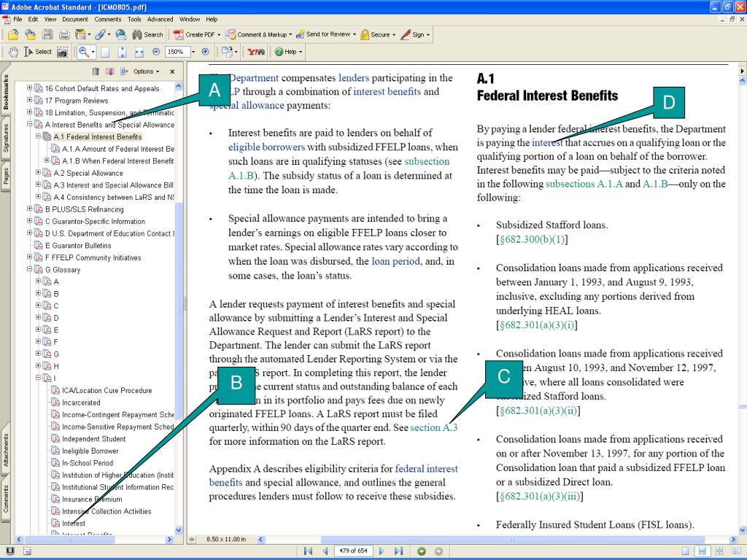The height and width of the screenshot is (560, 747).
Task: Click the green previous view button
Action: click(x=422, y=551)
